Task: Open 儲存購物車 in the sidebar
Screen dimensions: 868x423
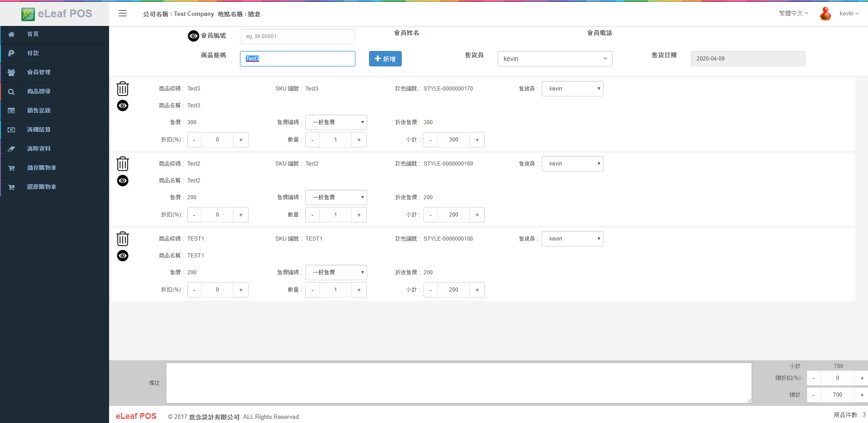Action: point(41,168)
